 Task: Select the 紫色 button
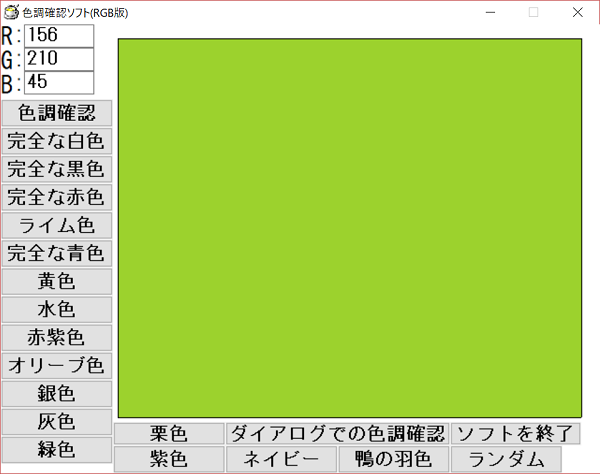[x=169, y=459]
